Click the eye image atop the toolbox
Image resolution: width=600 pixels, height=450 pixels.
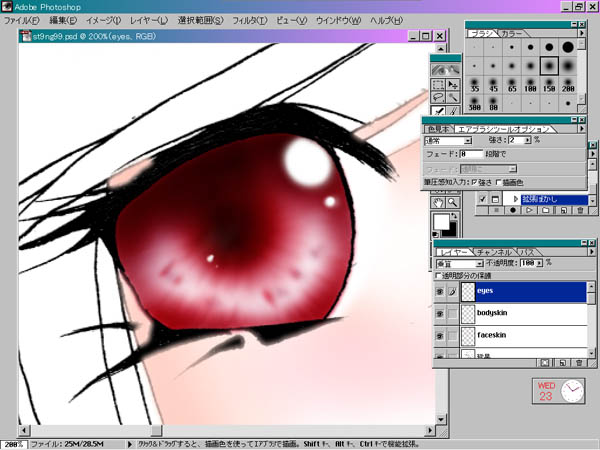pyautogui.click(x=445, y=70)
